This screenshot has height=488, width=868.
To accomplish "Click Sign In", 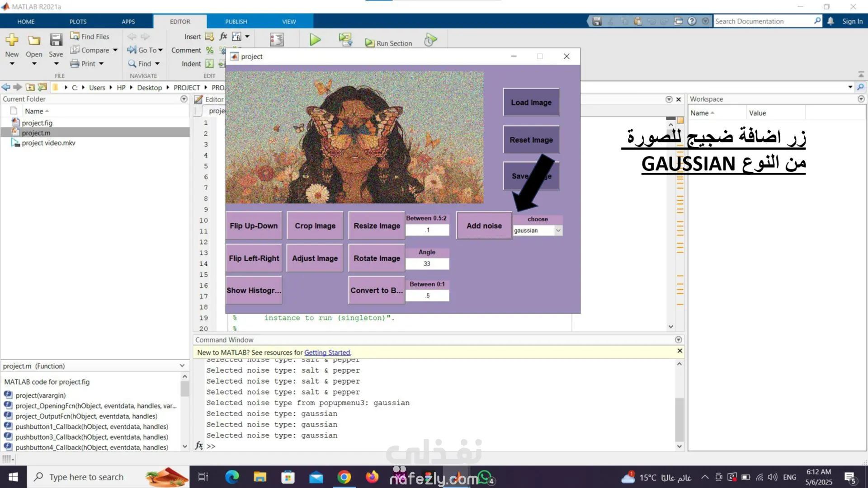I will click(x=852, y=21).
